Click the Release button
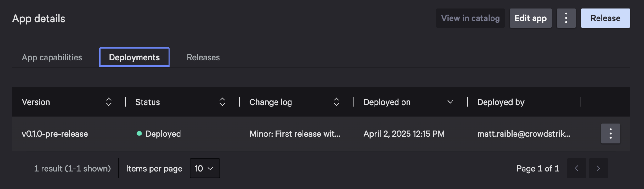644x189 pixels. (605, 18)
